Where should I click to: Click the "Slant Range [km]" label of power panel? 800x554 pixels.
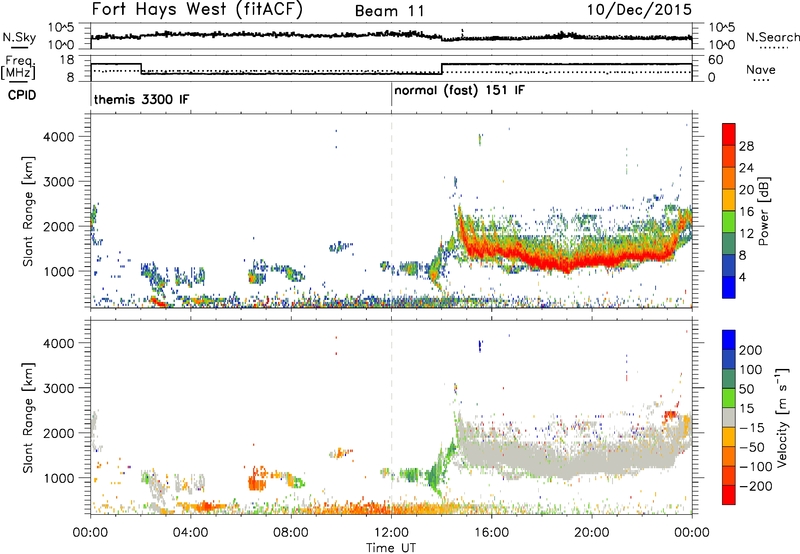[28, 211]
